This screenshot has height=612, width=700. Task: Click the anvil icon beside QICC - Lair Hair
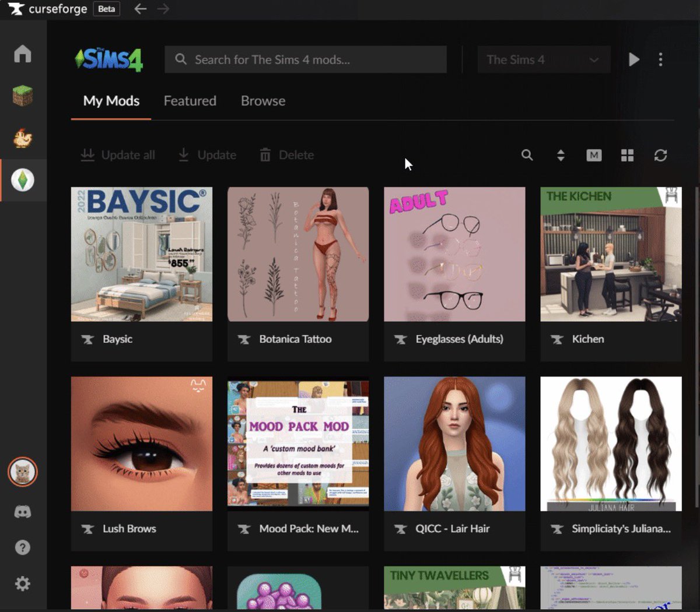click(400, 529)
